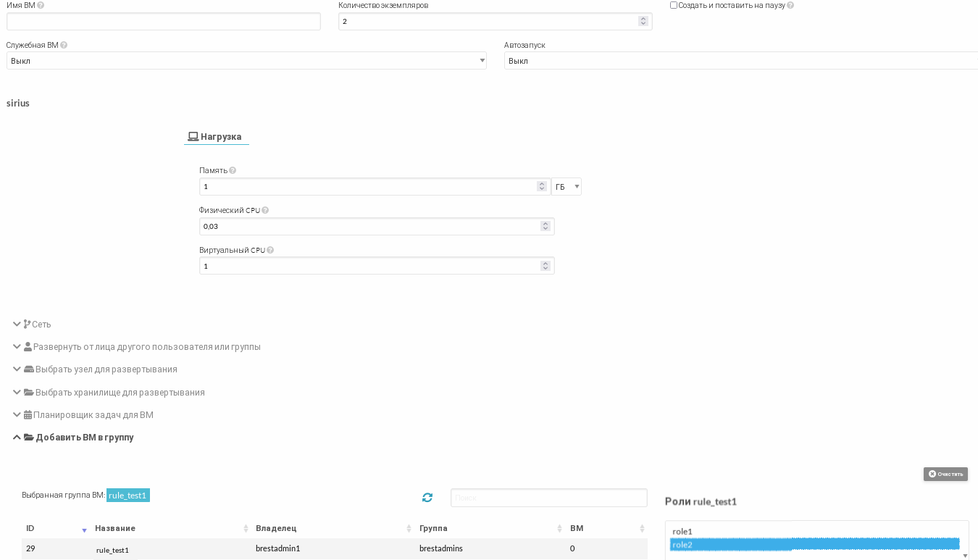The height and width of the screenshot is (560, 978).
Task: Open the Автозапуск dropdown
Action: pyautogui.click(x=739, y=61)
